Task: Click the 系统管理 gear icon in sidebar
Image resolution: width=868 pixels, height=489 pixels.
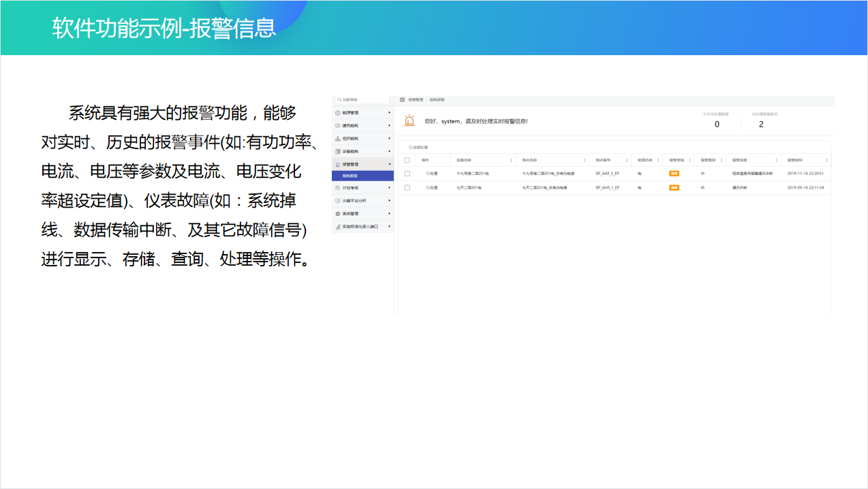Action: coord(338,214)
